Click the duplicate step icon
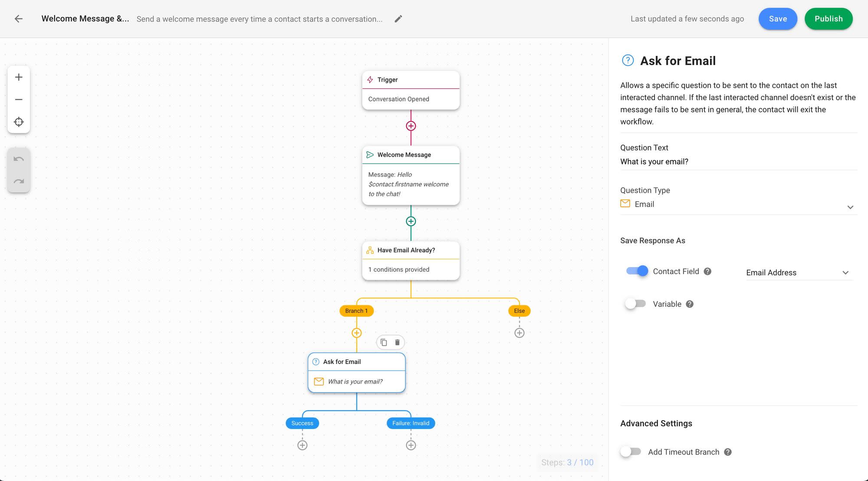Viewport: 868px width, 481px height. (383, 342)
